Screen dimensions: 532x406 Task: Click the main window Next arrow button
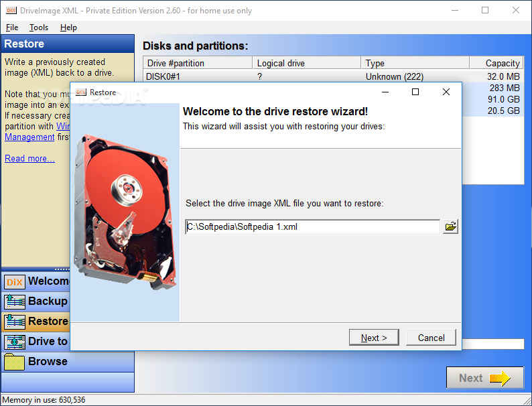point(485,377)
